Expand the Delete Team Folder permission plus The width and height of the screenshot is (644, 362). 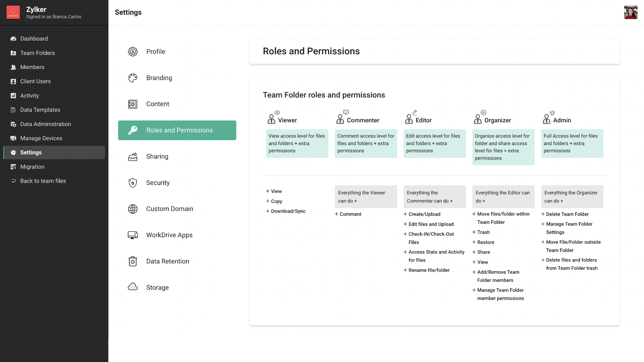pos(543,214)
